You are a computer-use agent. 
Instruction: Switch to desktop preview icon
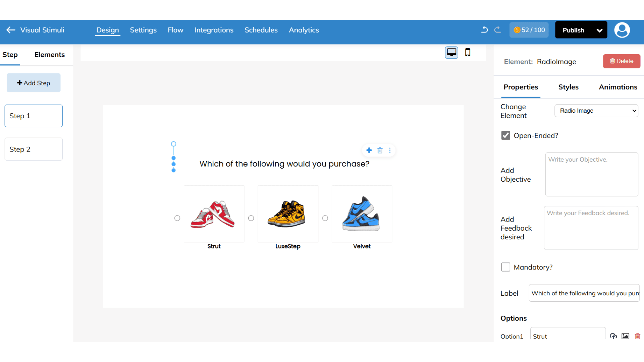451,53
